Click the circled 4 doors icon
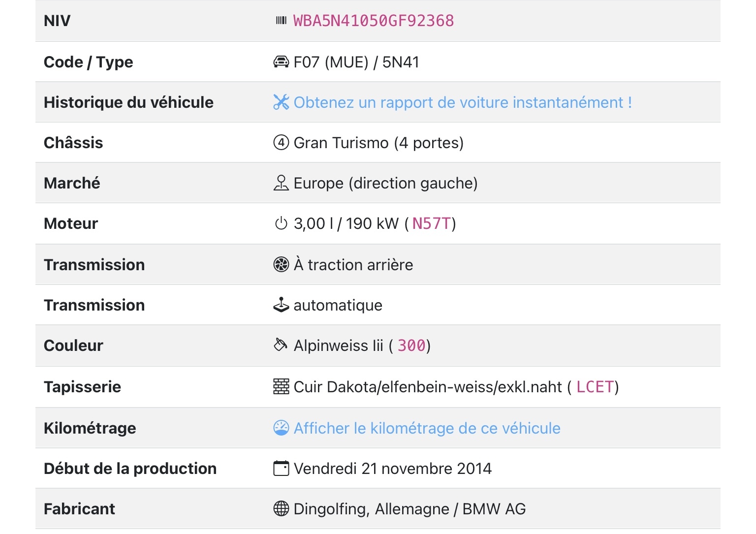The width and height of the screenshot is (756, 534). pyautogui.click(x=281, y=143)
